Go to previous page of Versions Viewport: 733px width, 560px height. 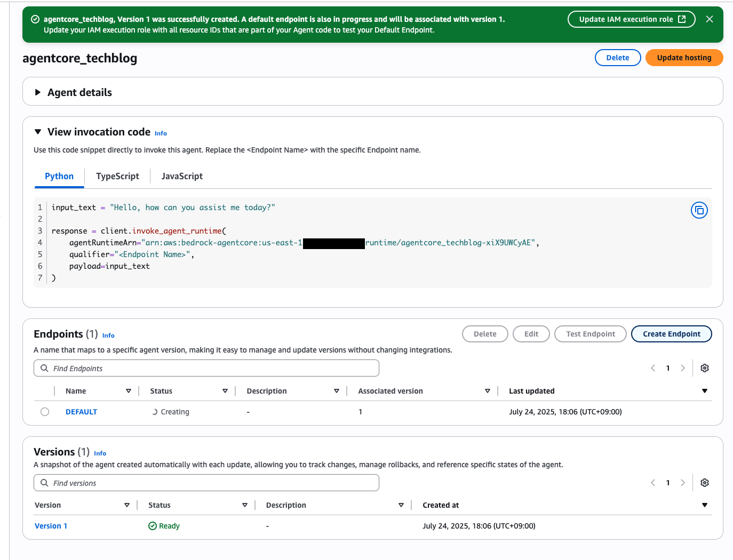653,483
